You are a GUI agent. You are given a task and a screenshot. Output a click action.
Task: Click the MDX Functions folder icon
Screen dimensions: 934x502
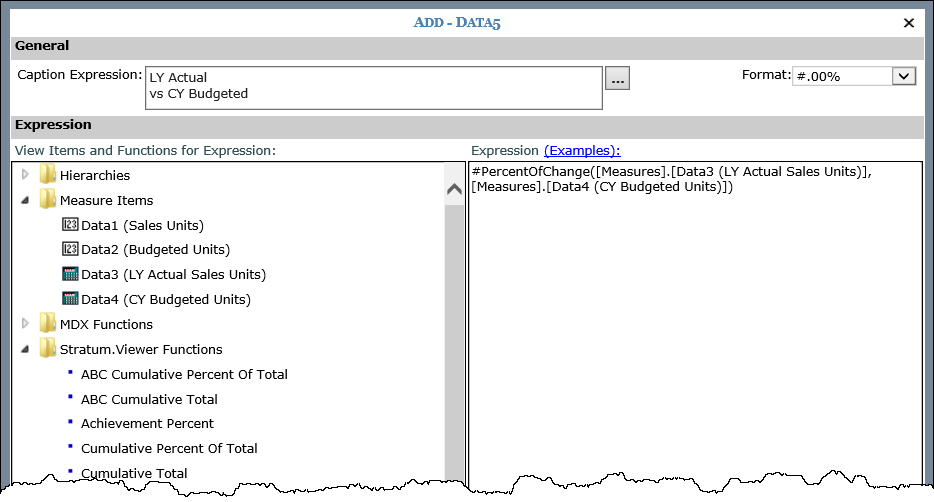[47, 324]
